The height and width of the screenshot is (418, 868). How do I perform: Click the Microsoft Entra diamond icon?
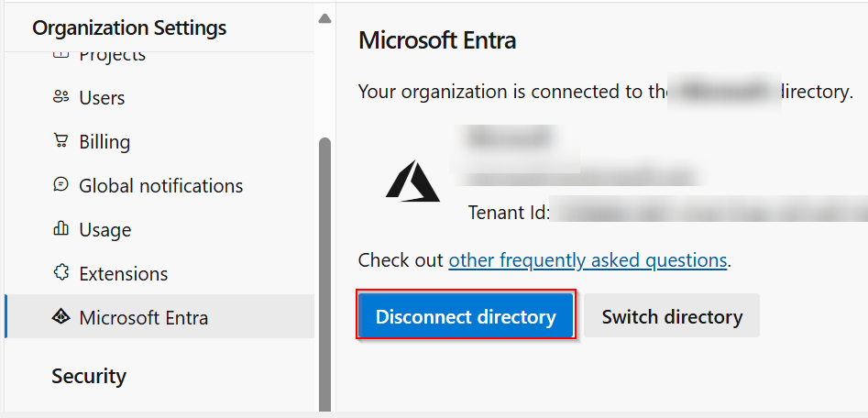(x=60, y=316)
